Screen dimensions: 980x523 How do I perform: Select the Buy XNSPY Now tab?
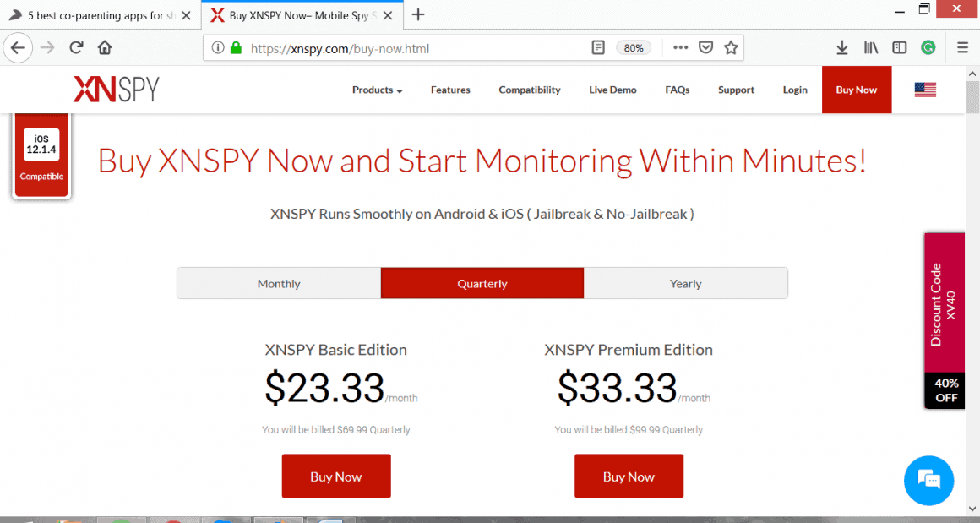pos(302,15)
